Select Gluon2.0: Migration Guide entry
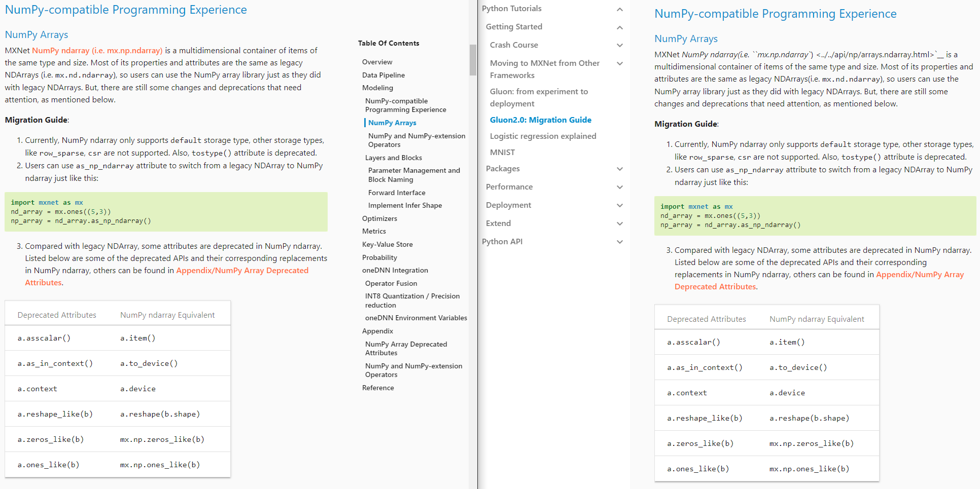Viewport: 980px width, 489px height. [x=541, y=120]
